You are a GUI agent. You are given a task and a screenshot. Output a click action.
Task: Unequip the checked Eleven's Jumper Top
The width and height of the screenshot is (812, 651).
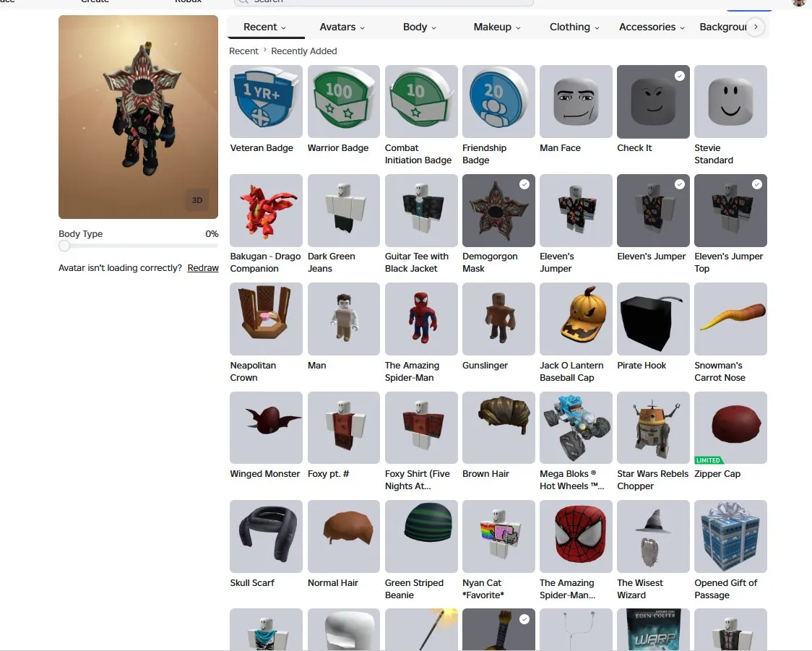pos(730,210)
